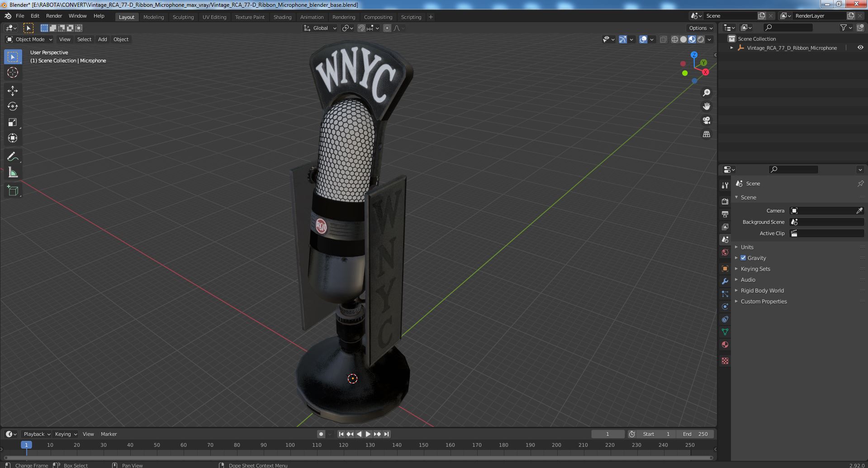Click the End frame field

point(696,434)
